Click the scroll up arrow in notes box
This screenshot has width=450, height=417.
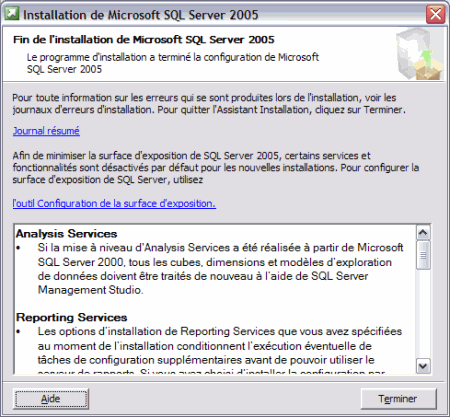(x=423, y=232)
